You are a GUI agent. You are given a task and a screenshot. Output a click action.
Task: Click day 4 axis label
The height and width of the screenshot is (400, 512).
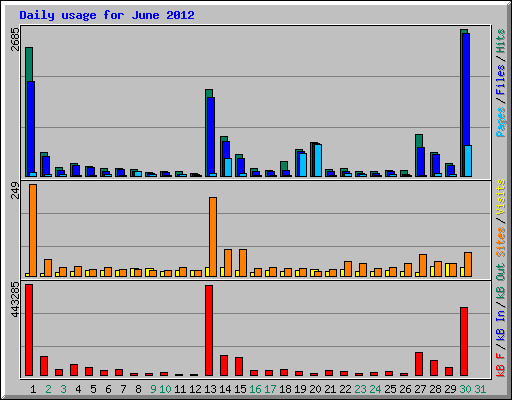point(78,389)
